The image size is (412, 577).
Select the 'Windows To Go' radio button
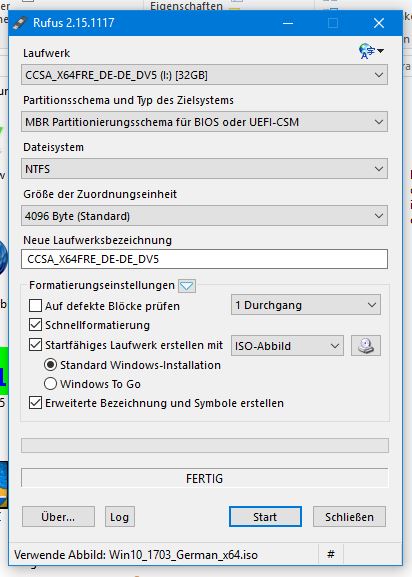(x=50, y=384)
